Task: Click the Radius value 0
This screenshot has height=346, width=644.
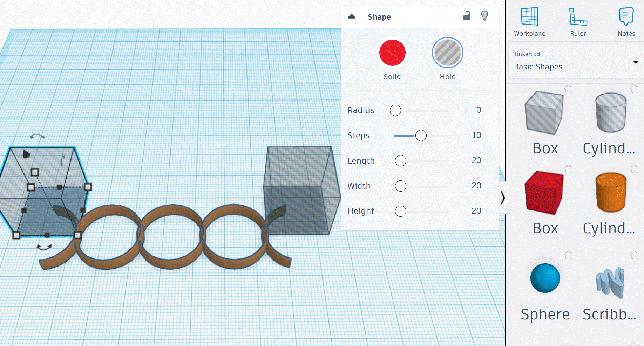Action: click(479, 110)
